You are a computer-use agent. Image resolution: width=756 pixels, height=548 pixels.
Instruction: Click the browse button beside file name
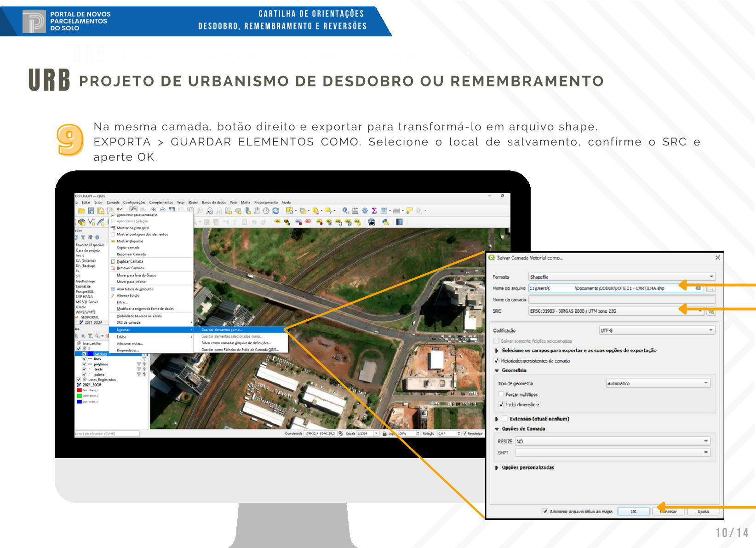click(x=711, y=288)
